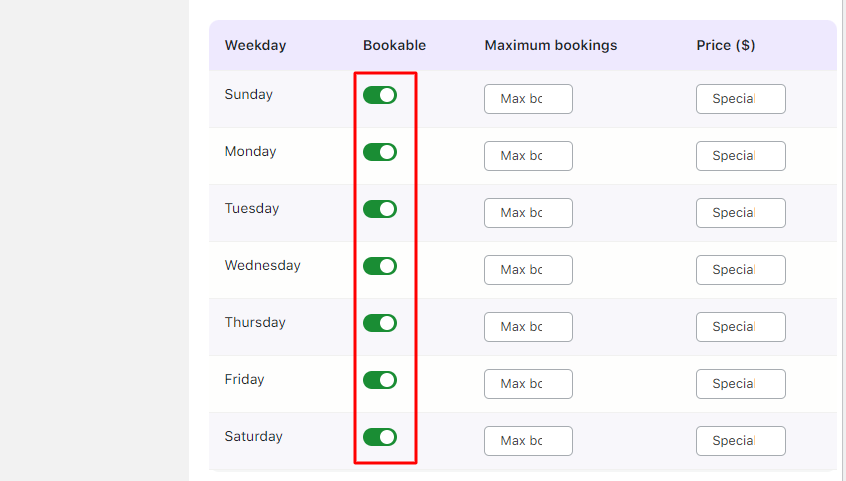The height and width of the screenshot is (481, 846).
Task: Select Tuesday maximum bookings field
Action: 528,213
